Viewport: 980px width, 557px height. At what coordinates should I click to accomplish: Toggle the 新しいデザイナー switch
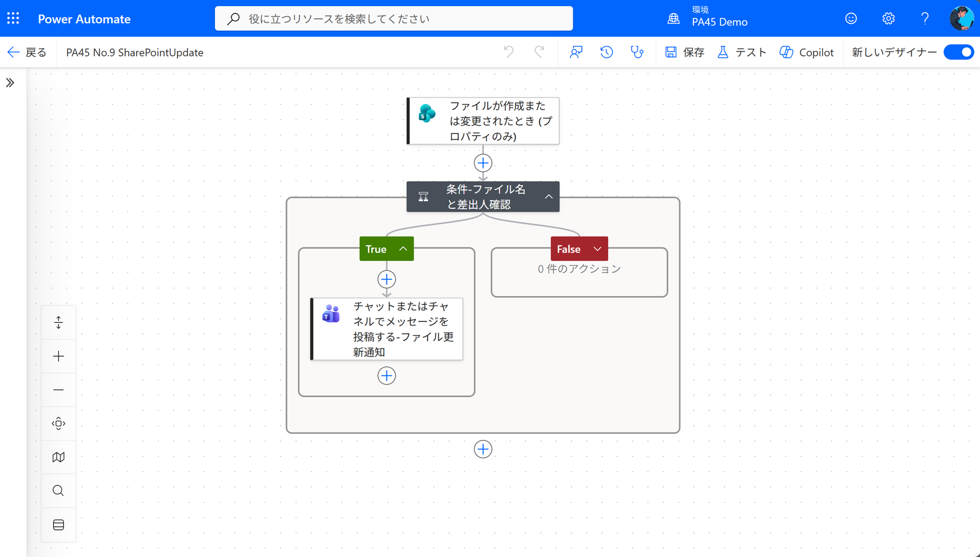point(959,52)
